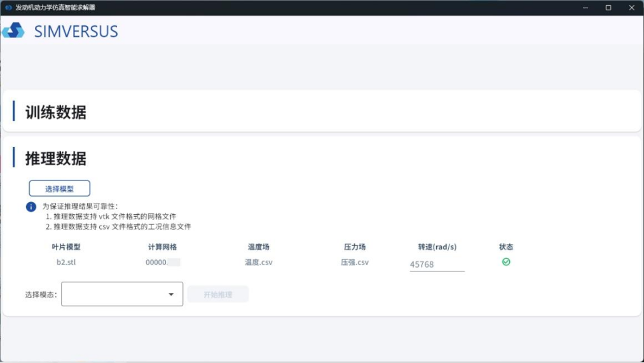The height and width of the screenshot is (363, 644).
Task: Click the blue info icon beside the reliability note
Action: point(31,207)
